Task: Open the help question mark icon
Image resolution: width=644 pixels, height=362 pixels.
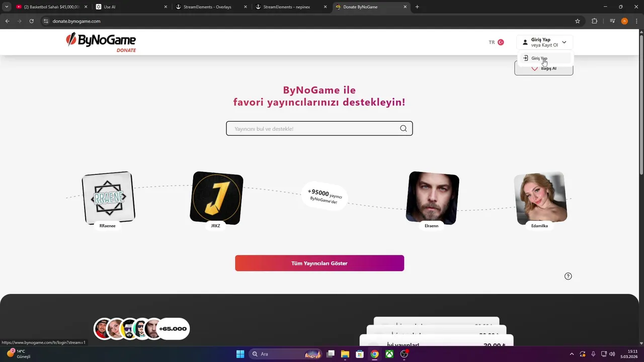Action: pos(568,276)
